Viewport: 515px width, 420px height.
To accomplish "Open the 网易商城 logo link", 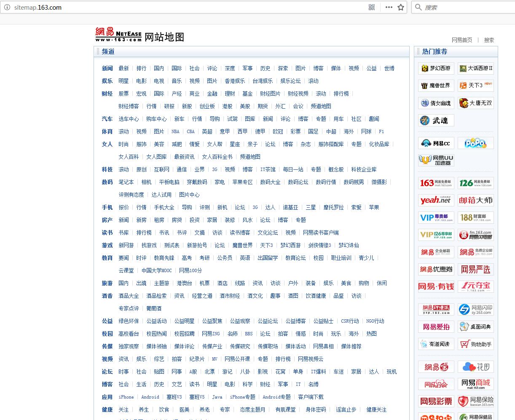I will [x=476, y=384].
